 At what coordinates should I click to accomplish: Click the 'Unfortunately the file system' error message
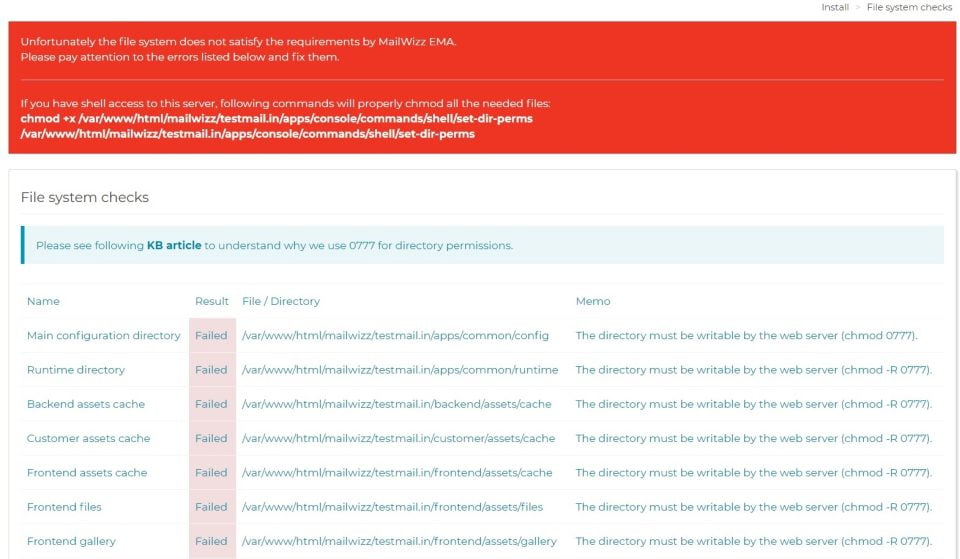(x=239, y=42)
